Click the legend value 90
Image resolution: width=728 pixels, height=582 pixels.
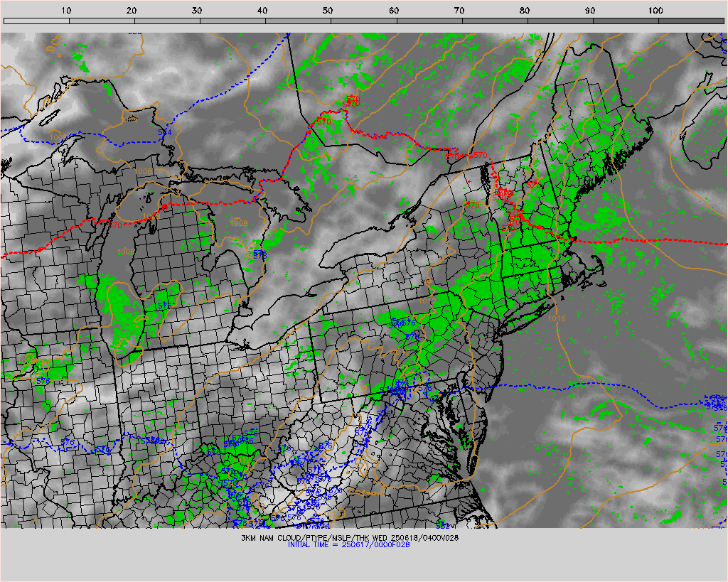click(x=590, y=10)
